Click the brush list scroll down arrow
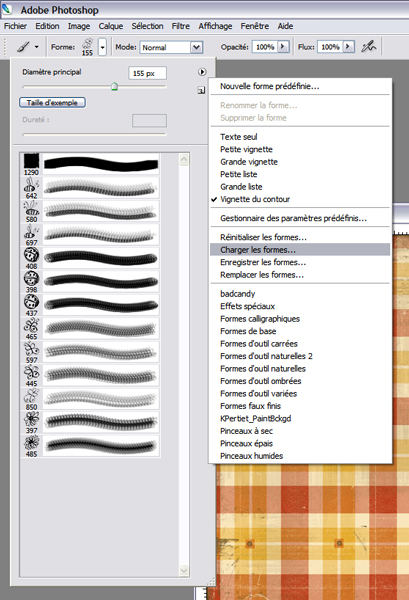 [184, 571]
